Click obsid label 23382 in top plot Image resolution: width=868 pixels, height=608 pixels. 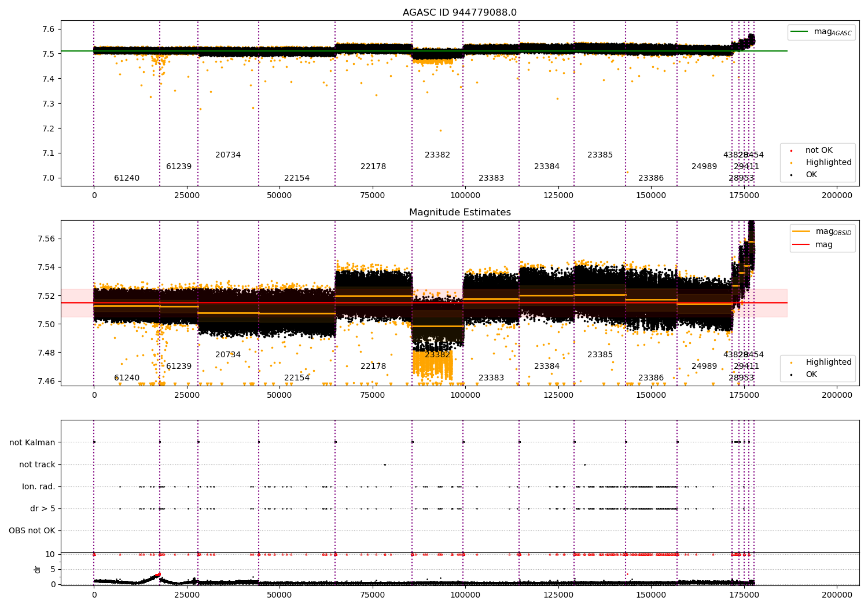point(437,155)
